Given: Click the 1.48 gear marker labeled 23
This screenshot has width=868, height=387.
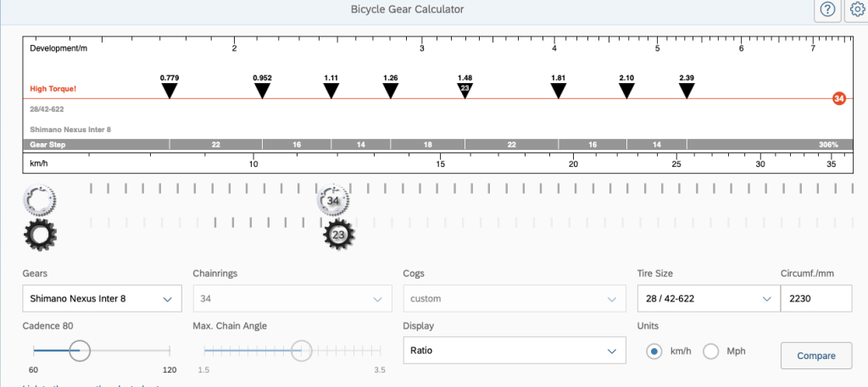Looking at the screenshot, I should (465, 89).
